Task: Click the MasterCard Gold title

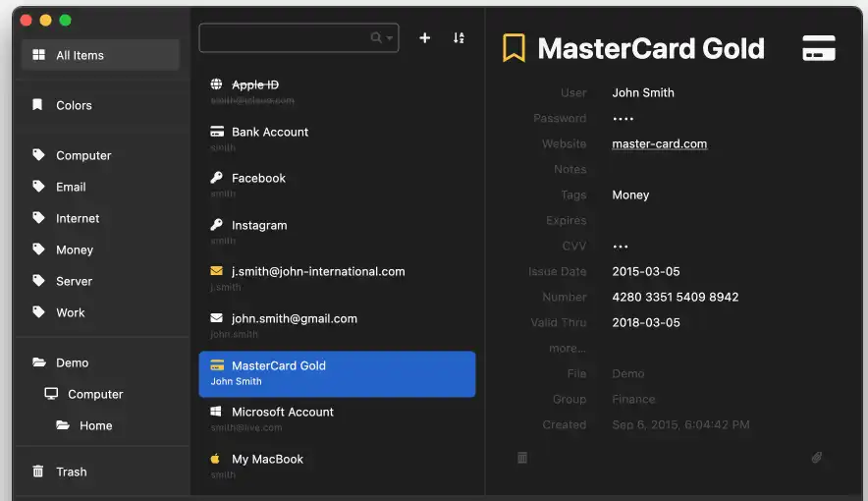Action: point(651,49)
